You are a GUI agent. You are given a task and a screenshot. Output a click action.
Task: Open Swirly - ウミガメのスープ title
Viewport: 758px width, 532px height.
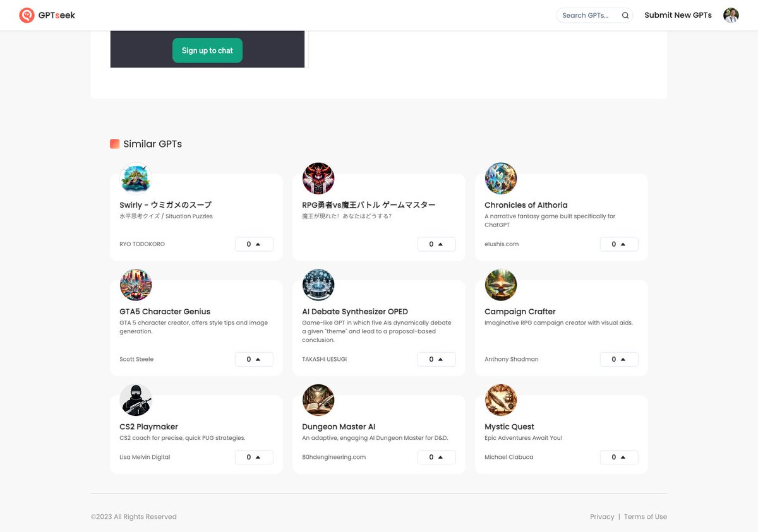point(165,205)
